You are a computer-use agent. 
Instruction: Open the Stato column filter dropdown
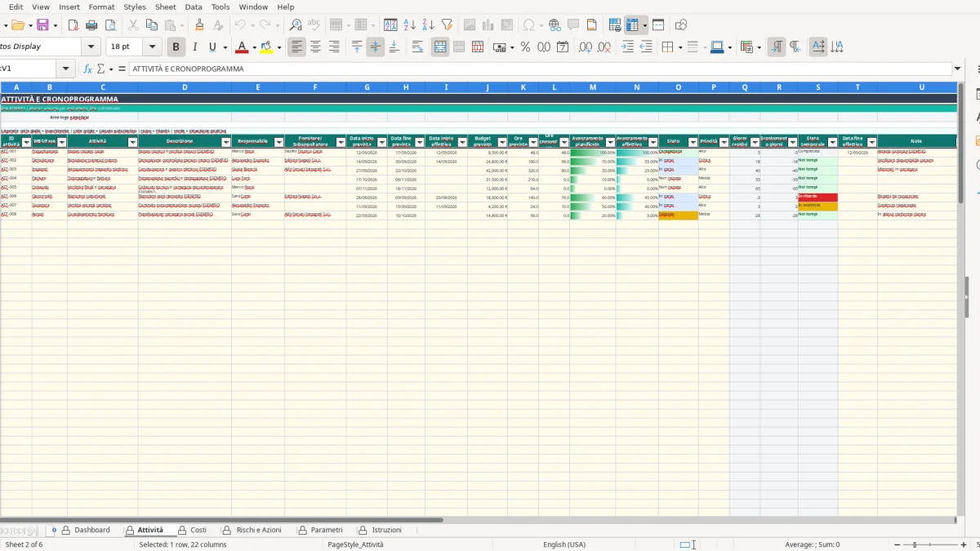[x=693, y=142]
